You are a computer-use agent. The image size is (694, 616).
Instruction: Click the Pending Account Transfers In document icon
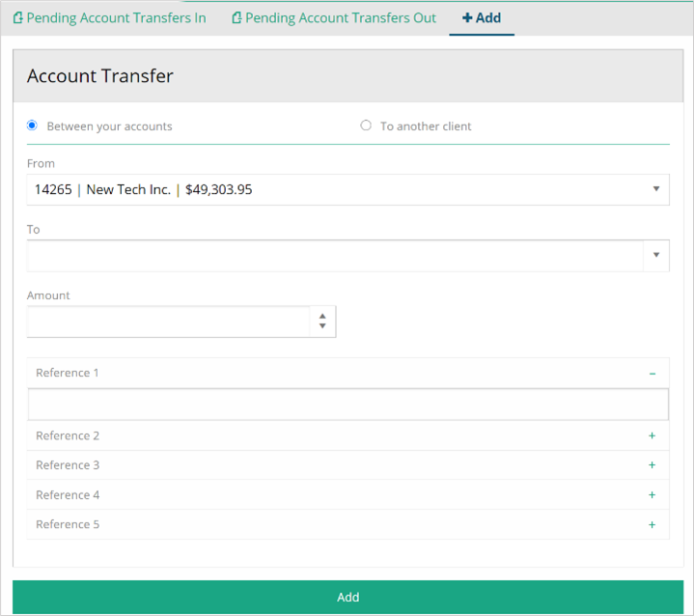(x=17, y=17)
